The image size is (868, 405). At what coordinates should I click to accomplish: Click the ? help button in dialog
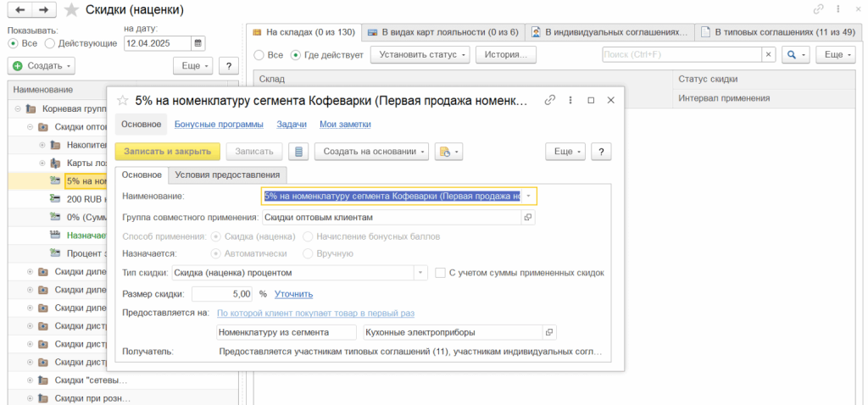coord(601,152)
